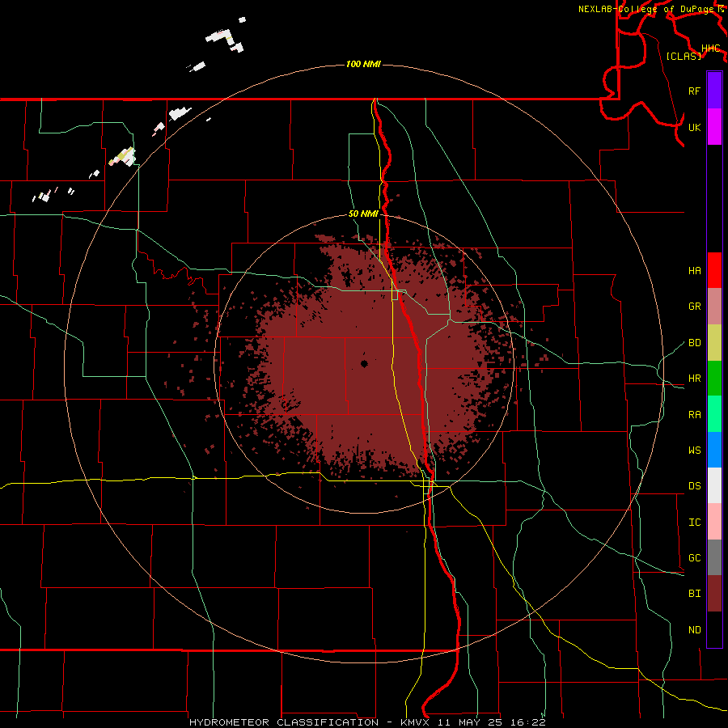
Task: Click the WS legend label
Action: click(x=694, y=451)
